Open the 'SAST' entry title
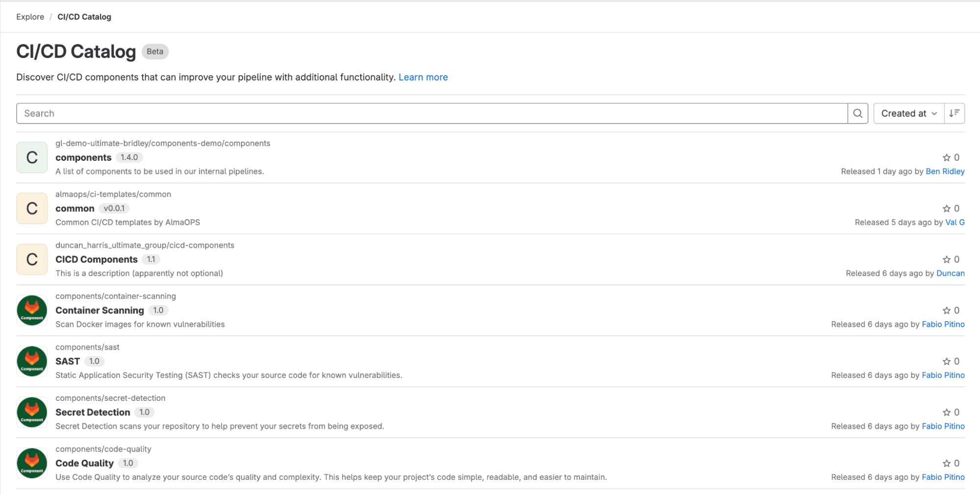Screen dimensions: 980x495 68,362
